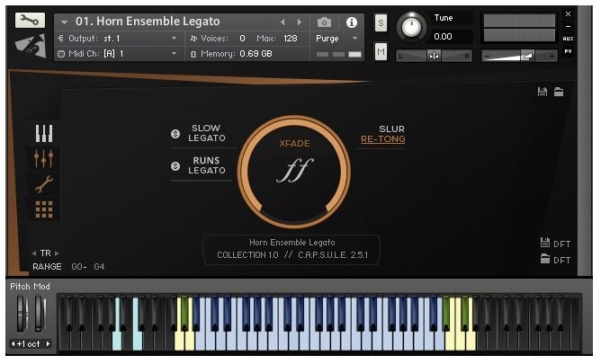Solo the instrument with S button
Image resolution: width=601 pixels, height=364 pixels.
(381, 23)
